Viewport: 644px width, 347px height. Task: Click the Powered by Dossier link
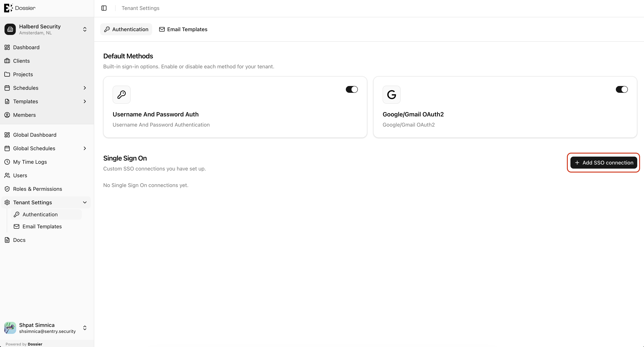[24, 344]
